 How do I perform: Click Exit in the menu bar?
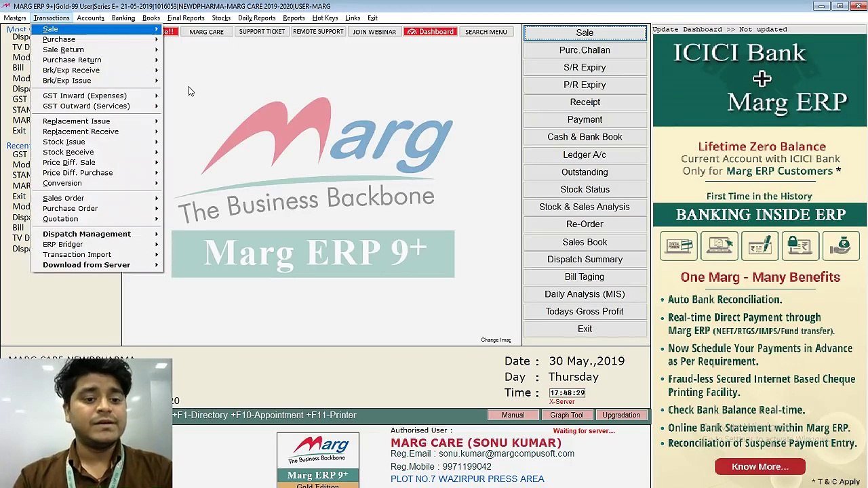(372, 18)
